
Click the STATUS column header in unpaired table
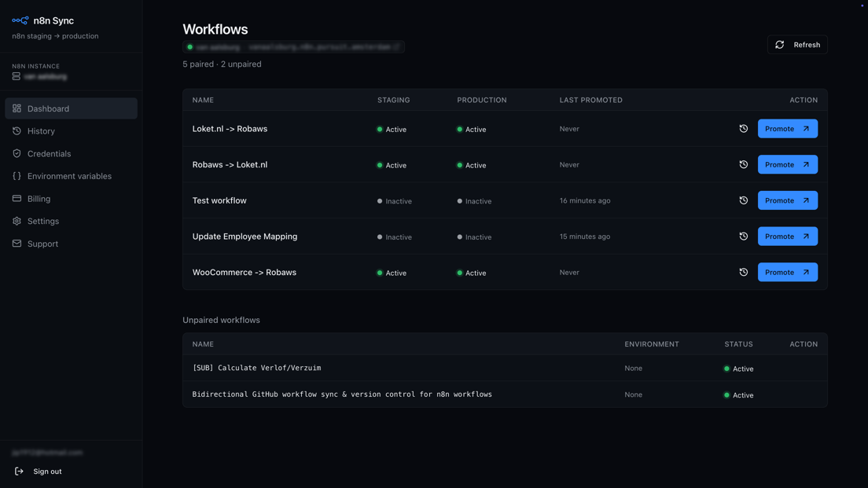(x=738, y=344)
